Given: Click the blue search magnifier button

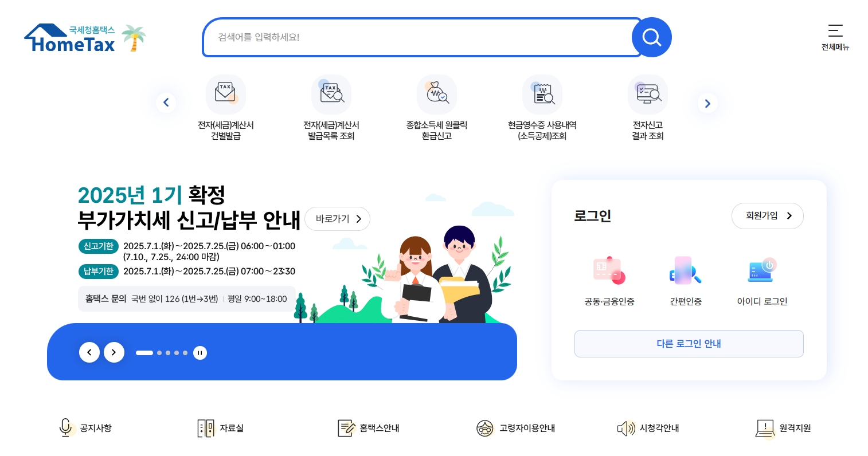Looking at the screenshot, I should [x=651, y=37].
